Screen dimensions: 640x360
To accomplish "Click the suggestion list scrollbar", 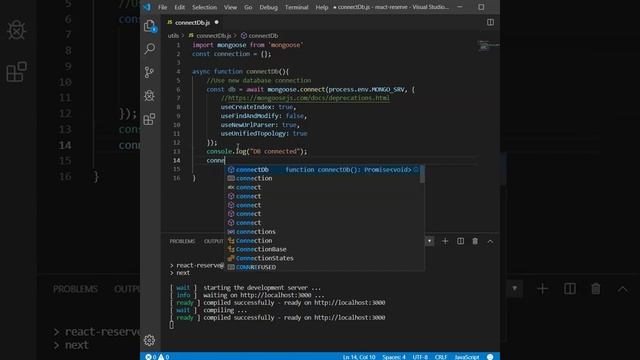I will click(422, 175).
